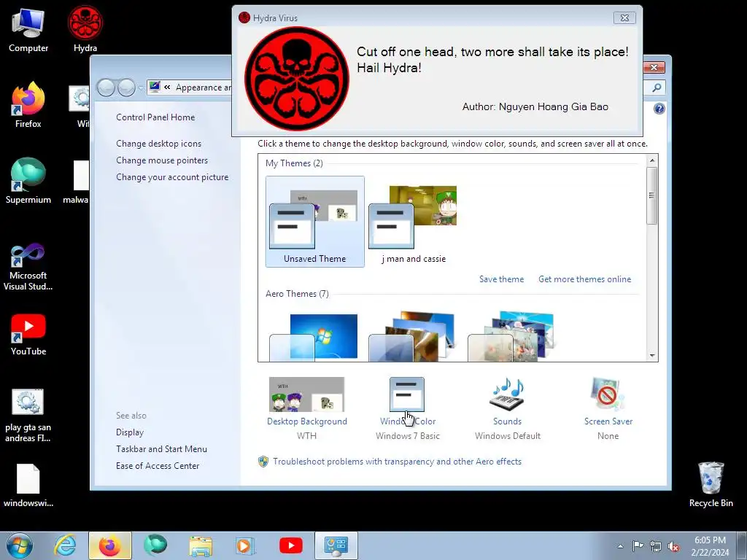Open Windows Explorer folder in taskbar
Screen dimensions: 747x560
[201, 545]
